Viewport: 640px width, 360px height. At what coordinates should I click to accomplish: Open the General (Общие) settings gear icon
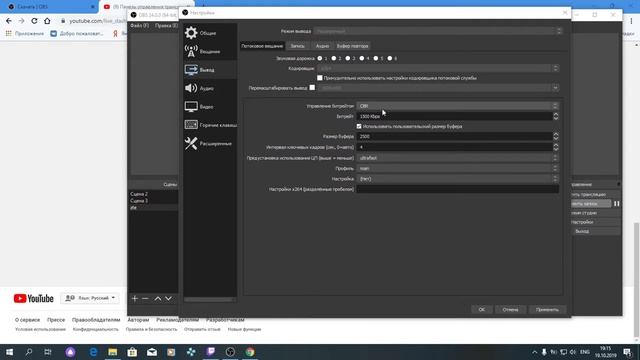click(191, 33)
